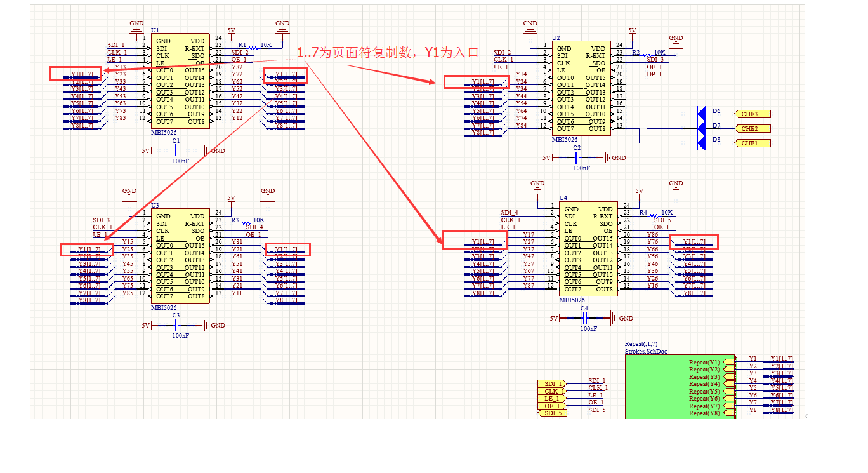868x473 pixels.
Task: Select net label DP_1 on U2
Action: 654,74
